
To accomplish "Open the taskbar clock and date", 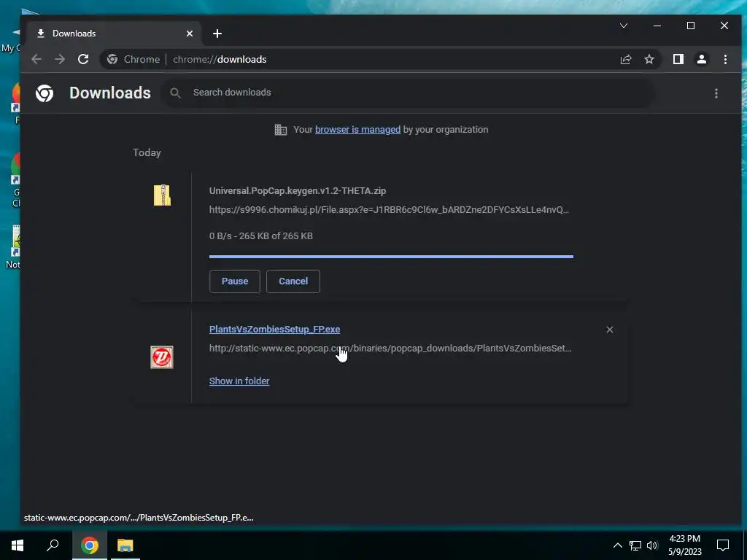I will point(684,545).
